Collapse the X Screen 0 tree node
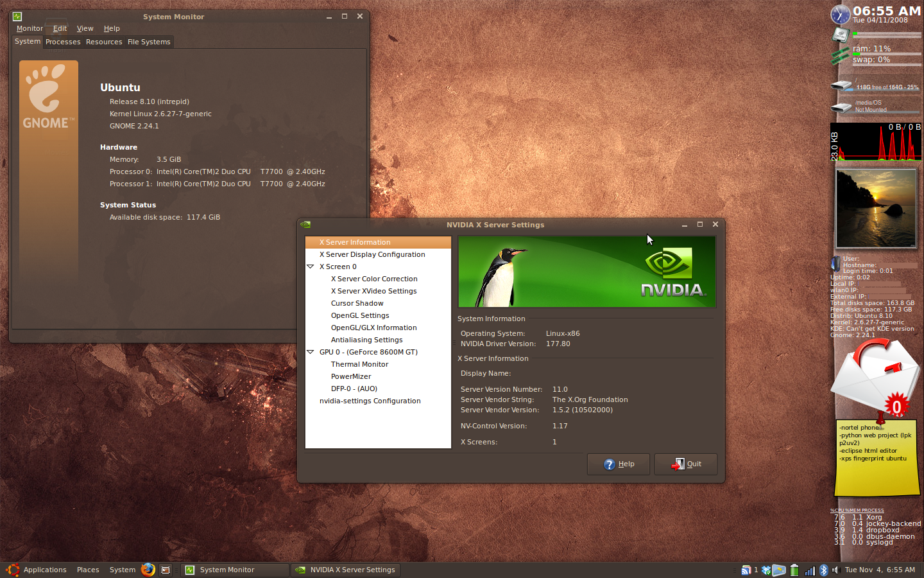The height and width of the screenshot is (578, 924). pyautogui.click(x=311, y=267)
